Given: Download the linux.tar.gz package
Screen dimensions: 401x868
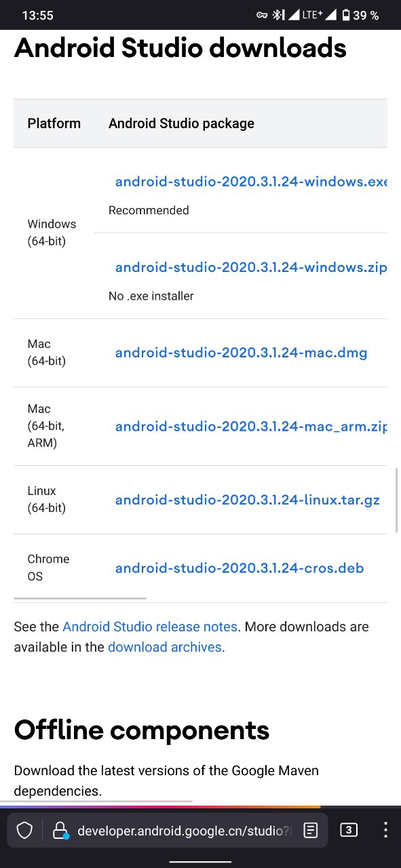Looking at the screenshot, I should tap(247, 500).
